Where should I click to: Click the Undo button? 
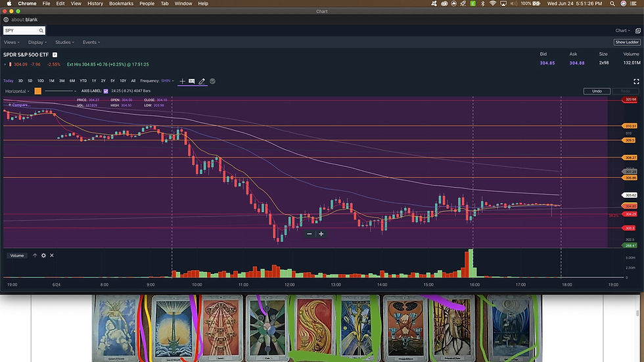click(597, 91)
